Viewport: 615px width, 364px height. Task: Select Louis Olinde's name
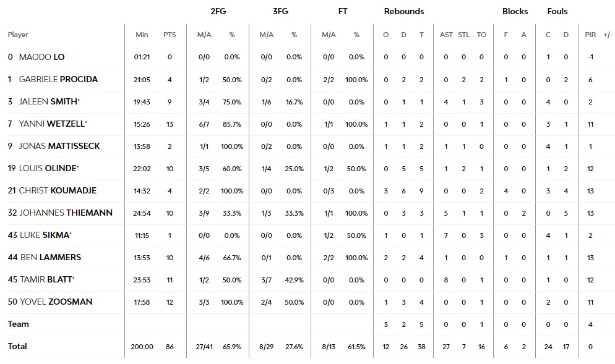(48, 168)
